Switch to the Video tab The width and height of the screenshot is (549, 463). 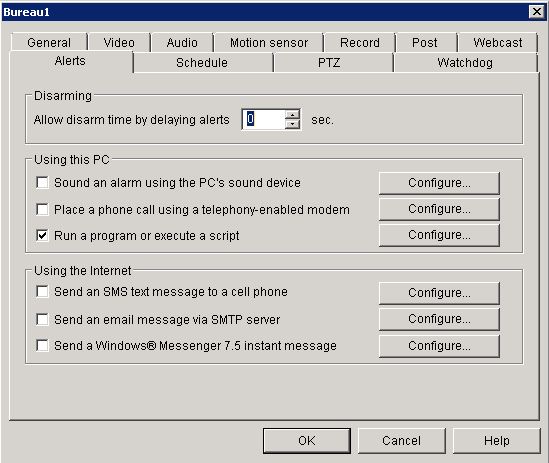click(119, 43)
